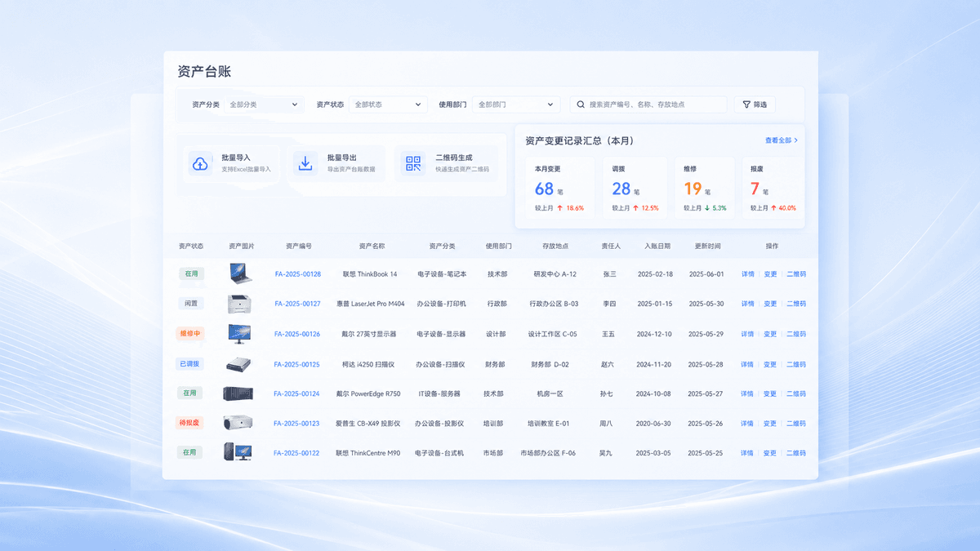This screenshot has width=980, height=551.
Task: Click the 批量导出 card title
Action: click(x=341, y=158)
